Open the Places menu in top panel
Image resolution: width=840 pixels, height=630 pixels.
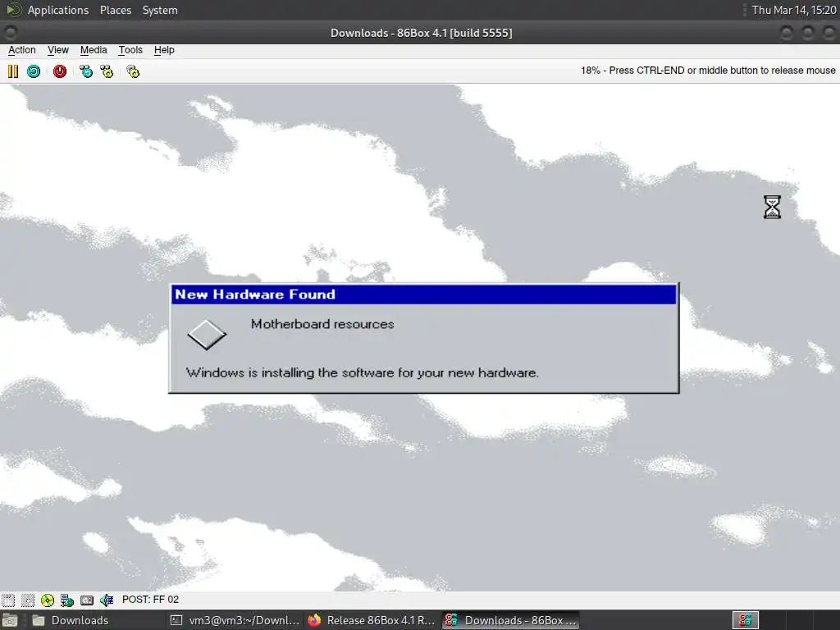[x=116, y=10]
